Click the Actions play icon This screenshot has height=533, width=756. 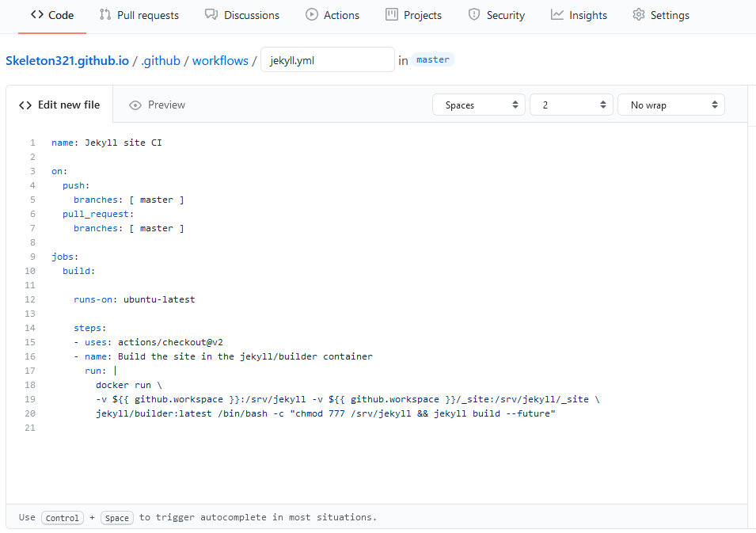click(x=312, y=15)
